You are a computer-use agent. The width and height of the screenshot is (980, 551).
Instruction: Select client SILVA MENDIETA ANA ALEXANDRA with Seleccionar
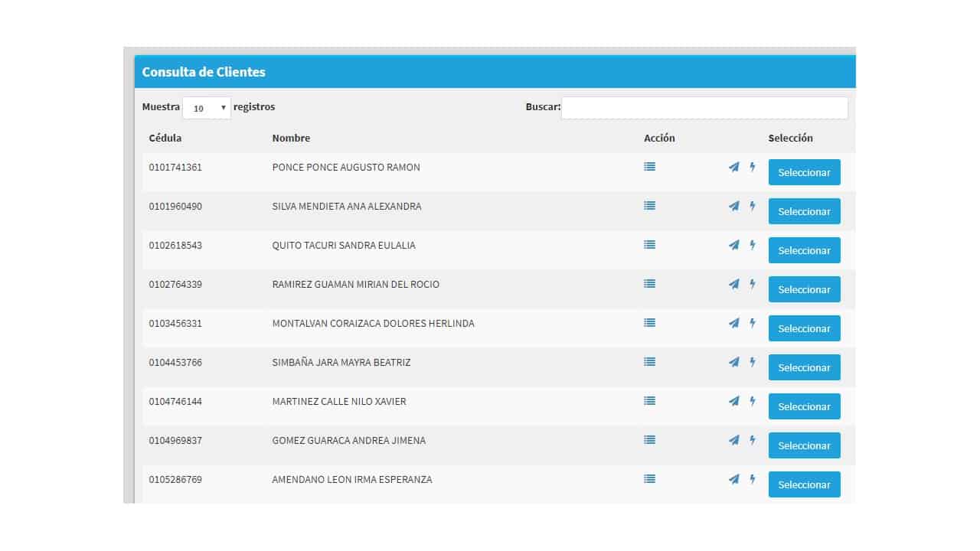click(x=804, y=211)
